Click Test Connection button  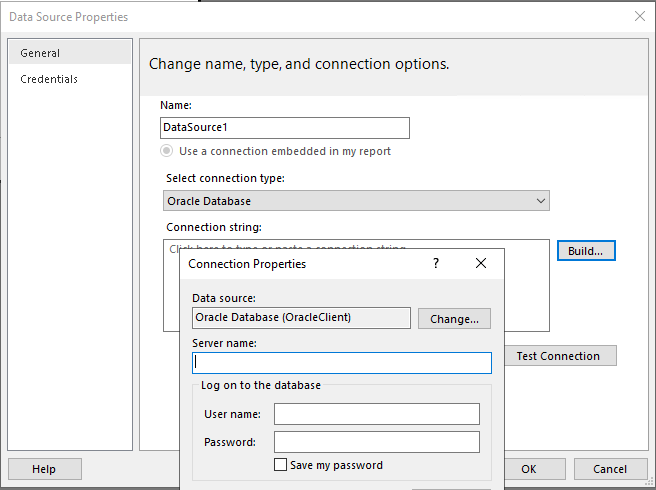561,356
